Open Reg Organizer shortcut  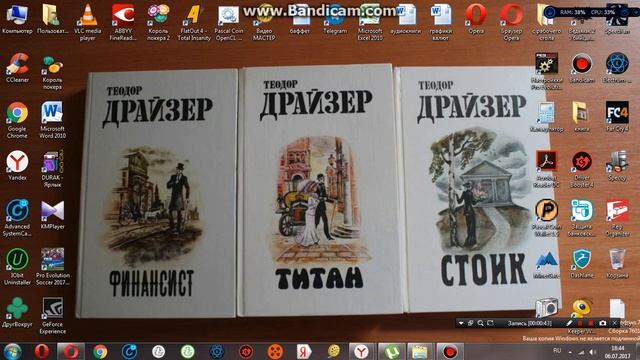click(x=617, y=218)
